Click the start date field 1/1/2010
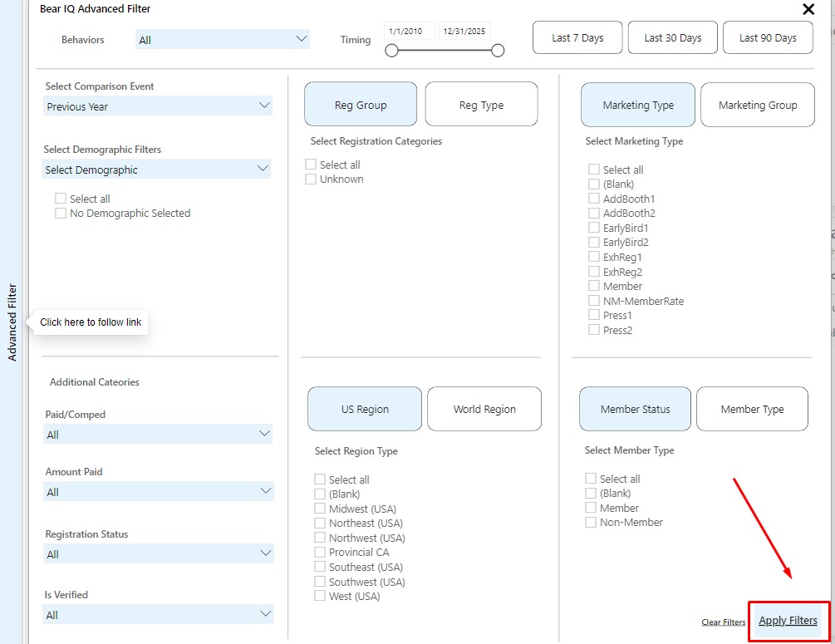Viewport: 835px width, 644px height. (x=406, y=32)
